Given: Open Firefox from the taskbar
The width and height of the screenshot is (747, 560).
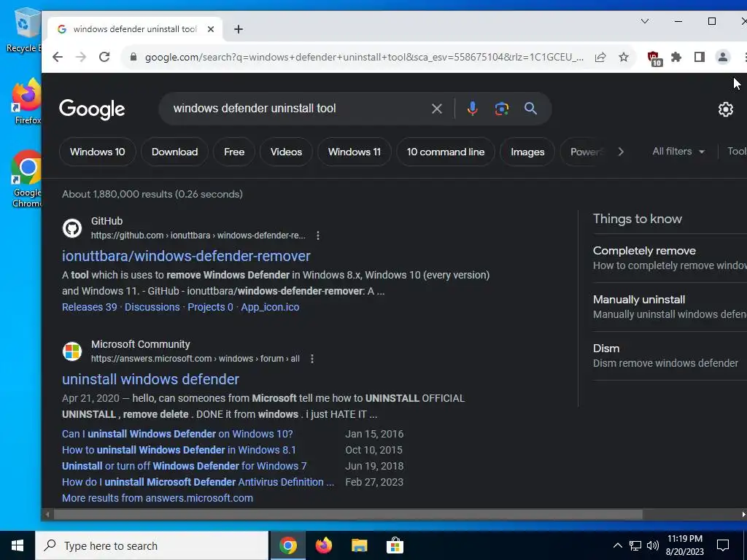Looking at the screenshot, I should pyautogui.click(x=324, y=545).
